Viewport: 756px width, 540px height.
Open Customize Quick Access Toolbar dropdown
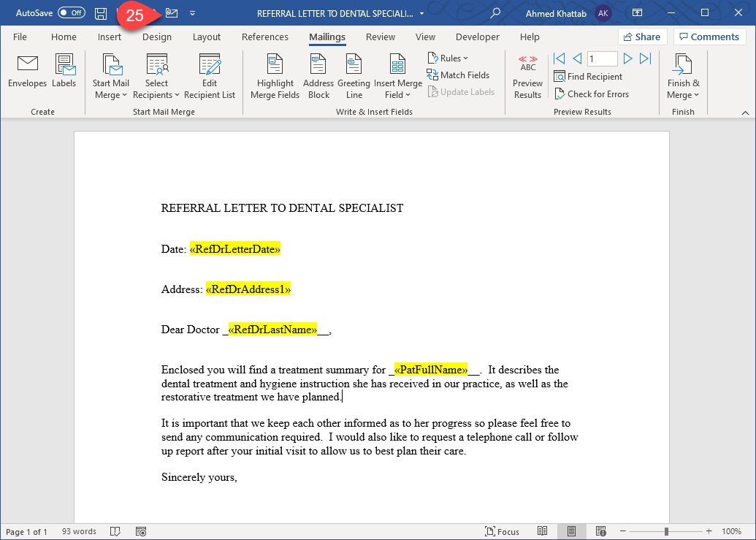click(x=192, y=13)
